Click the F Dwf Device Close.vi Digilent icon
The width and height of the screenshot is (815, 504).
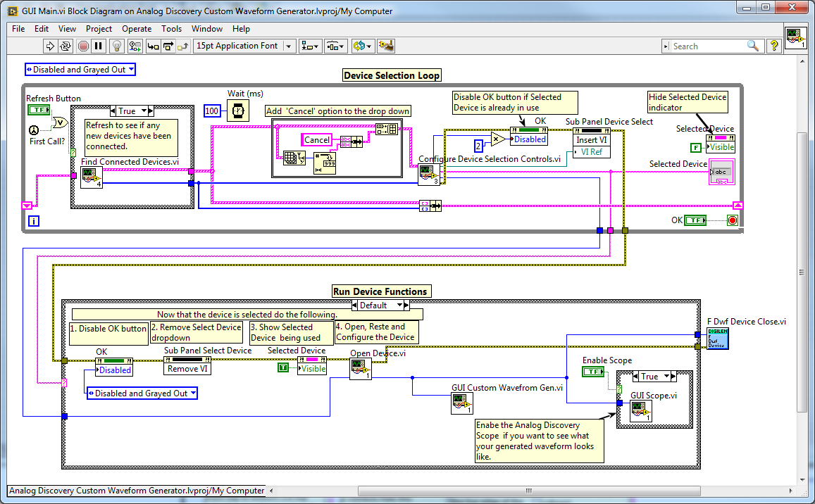(x=718, y=339)
